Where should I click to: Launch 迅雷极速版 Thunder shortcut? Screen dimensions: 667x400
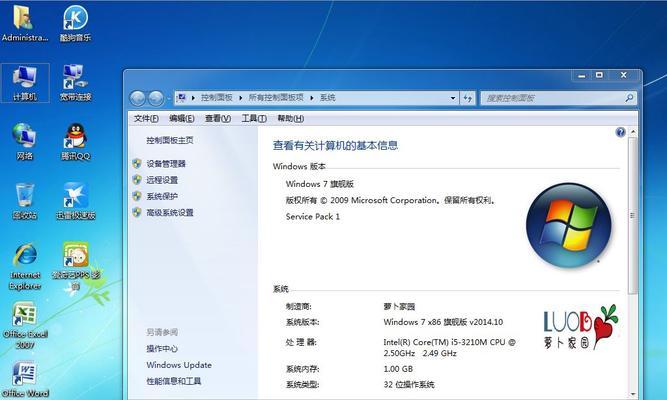75,201
